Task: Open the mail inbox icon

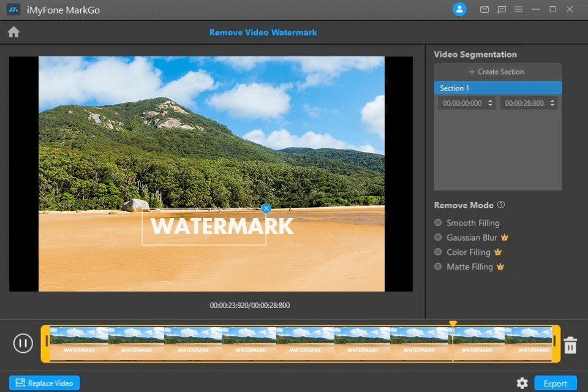Action: pos(484,9)
